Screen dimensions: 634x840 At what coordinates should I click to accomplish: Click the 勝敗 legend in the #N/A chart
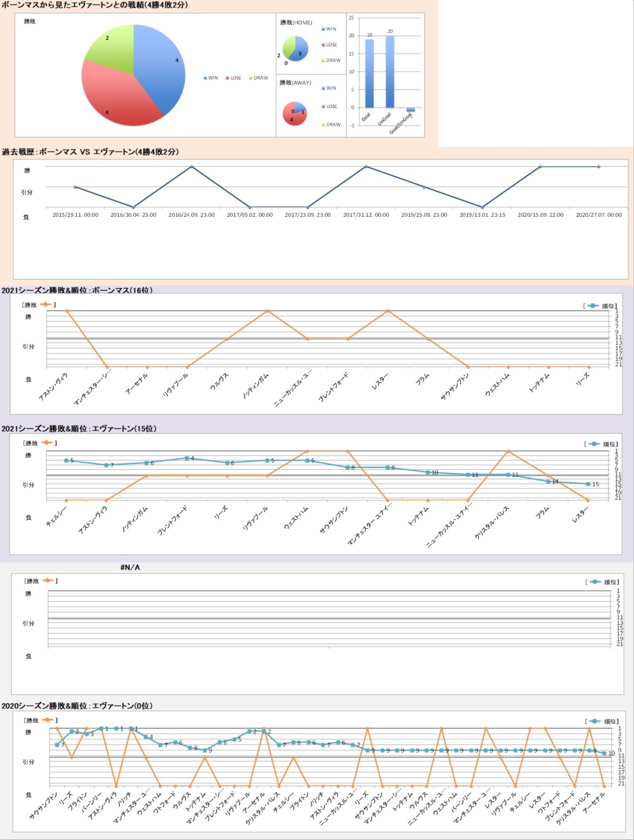(41, 581)
